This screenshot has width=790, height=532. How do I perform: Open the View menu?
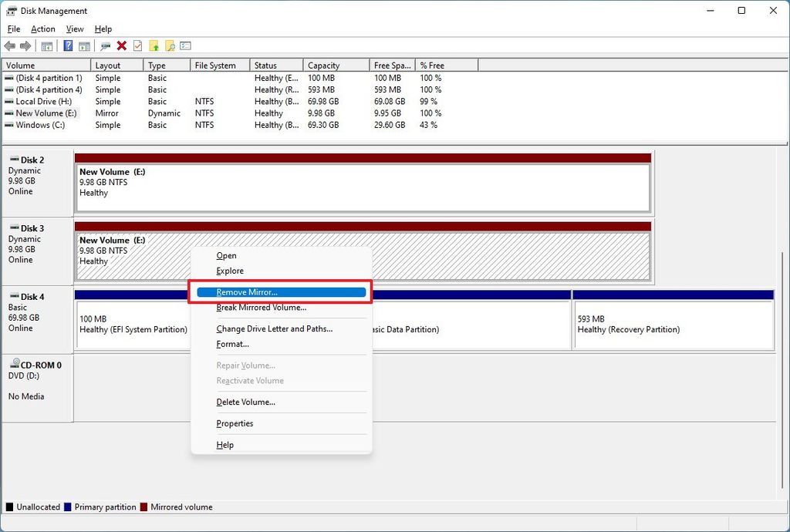pos(74,29)
